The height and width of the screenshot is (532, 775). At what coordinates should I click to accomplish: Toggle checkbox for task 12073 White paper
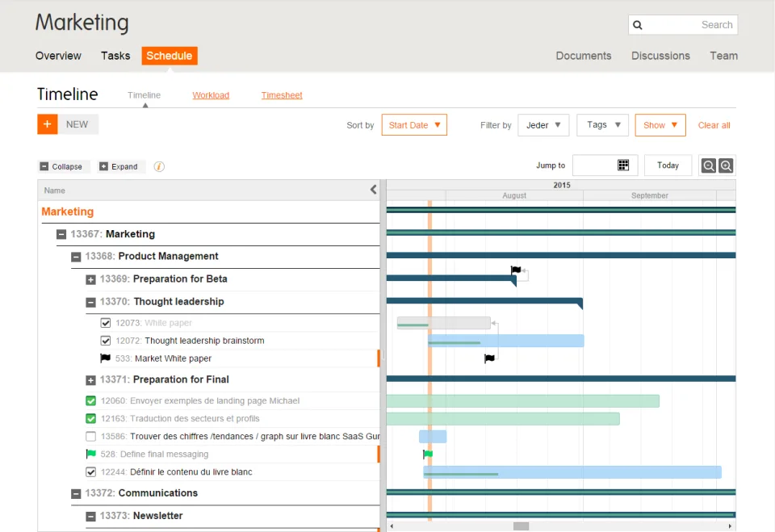click(105, 323)
